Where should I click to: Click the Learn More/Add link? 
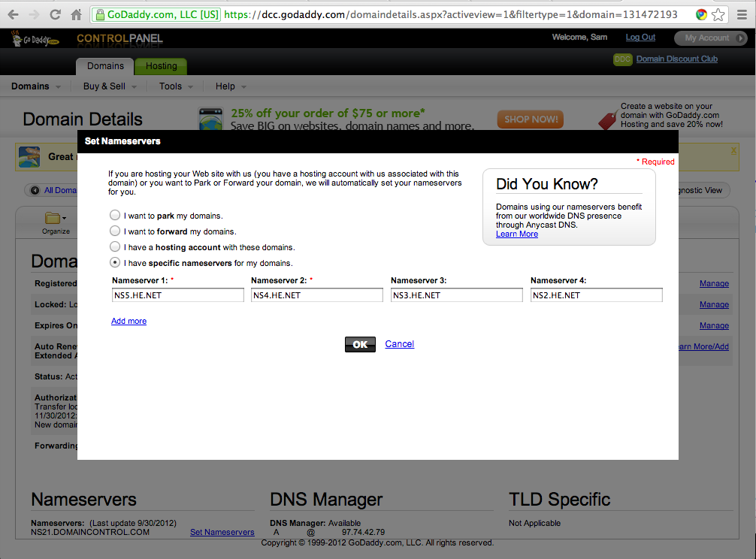coord(703,346)
